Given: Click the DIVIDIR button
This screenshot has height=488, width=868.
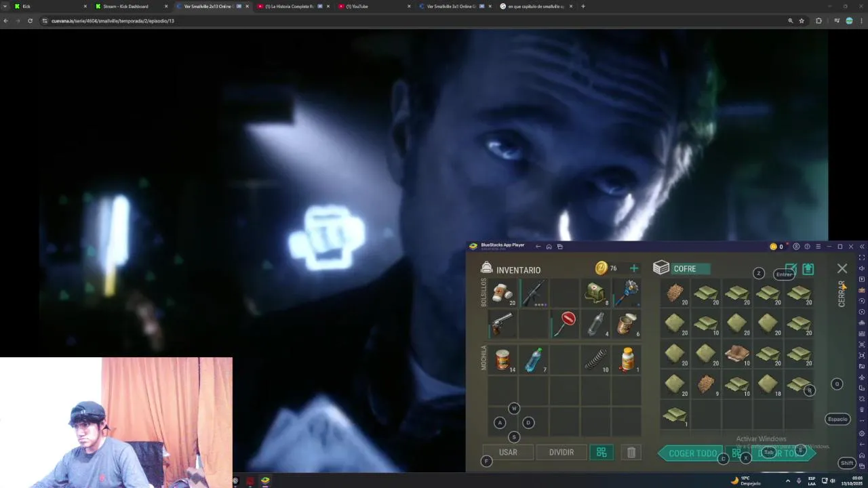Looking at the screenshot, I should coord(561,452).
